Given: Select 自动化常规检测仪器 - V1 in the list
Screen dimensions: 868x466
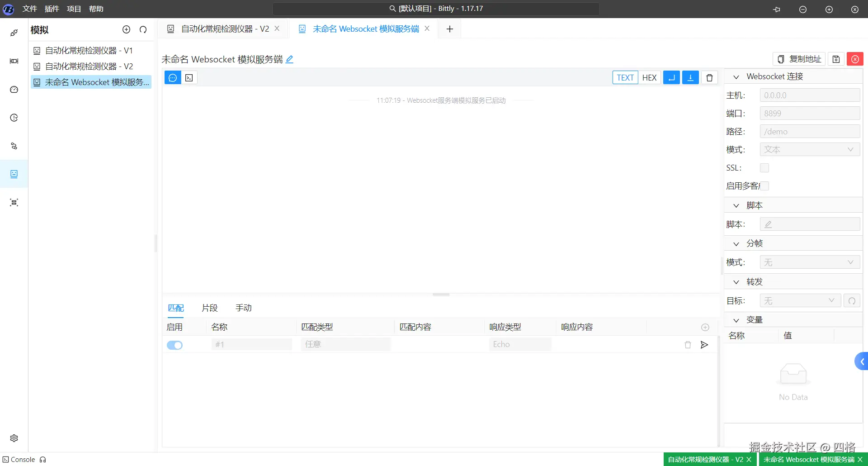Looking at the screenshot, I should [91, 51].
